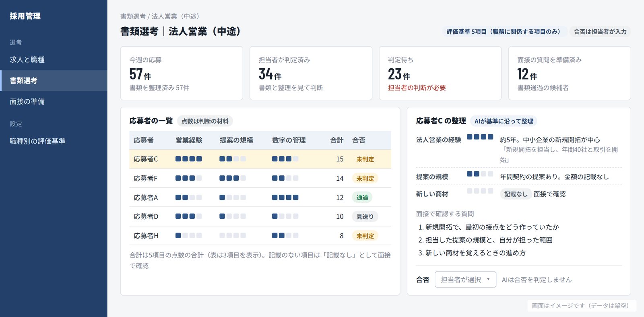Viewport: 644px width, 317px height.
Task: Sort by the 営業経験 column header
Action: 189,140
